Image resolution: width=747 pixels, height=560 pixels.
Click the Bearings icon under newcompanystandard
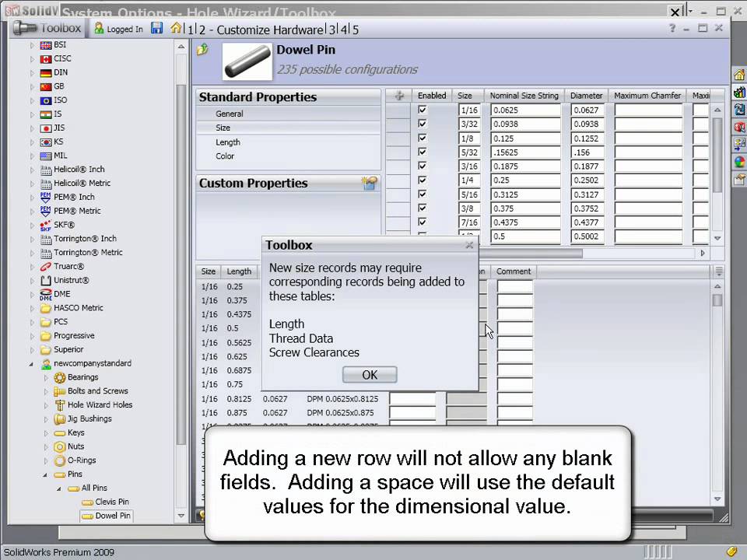coord(60,378)
